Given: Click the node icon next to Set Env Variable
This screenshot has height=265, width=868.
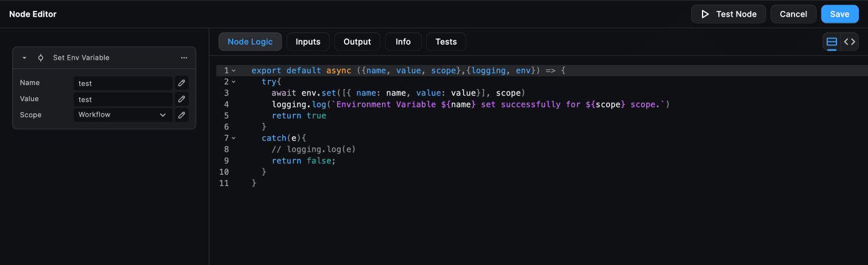Looking at the screenshot, I should click(x=41, y=58).
